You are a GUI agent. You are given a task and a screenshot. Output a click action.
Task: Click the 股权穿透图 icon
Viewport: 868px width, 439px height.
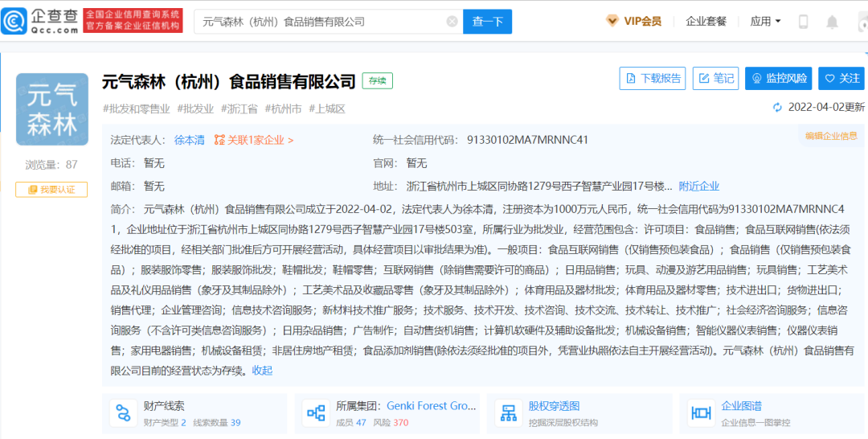[x=508, y=413]
